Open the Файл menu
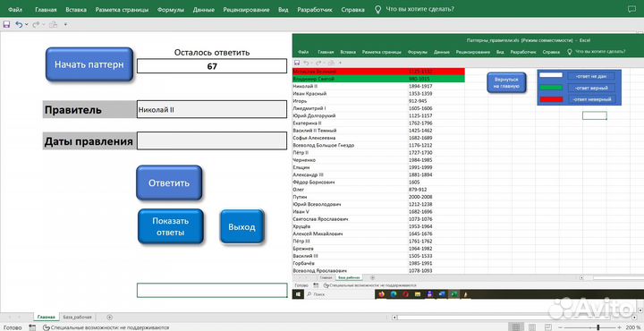Viewport: 644px width, 331px height. click(15, 10)
